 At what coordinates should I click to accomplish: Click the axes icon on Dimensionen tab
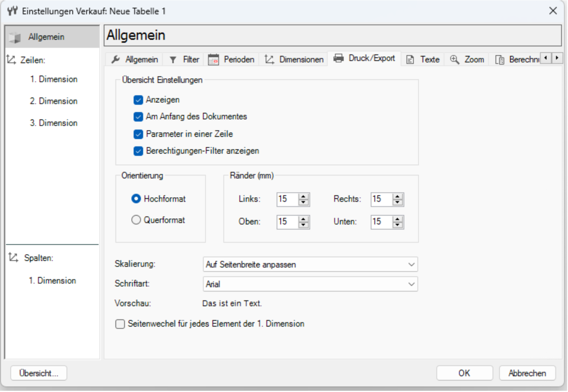(x=269, y=60)
